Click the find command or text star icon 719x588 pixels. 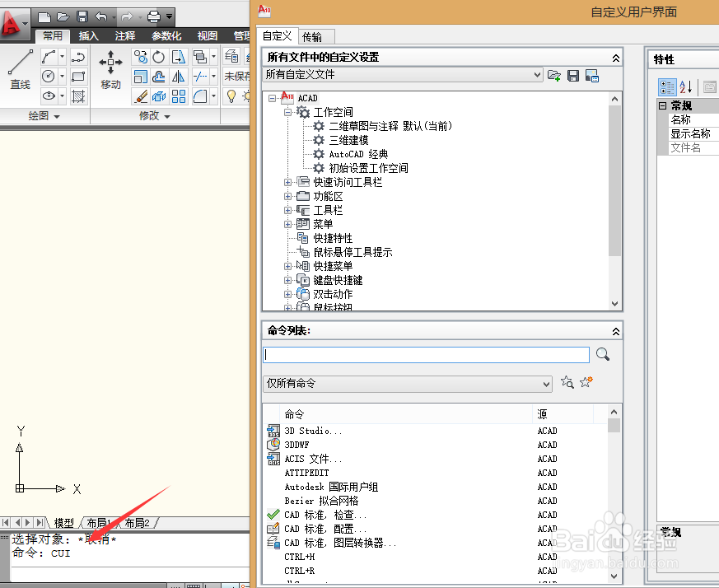point(567,382)
